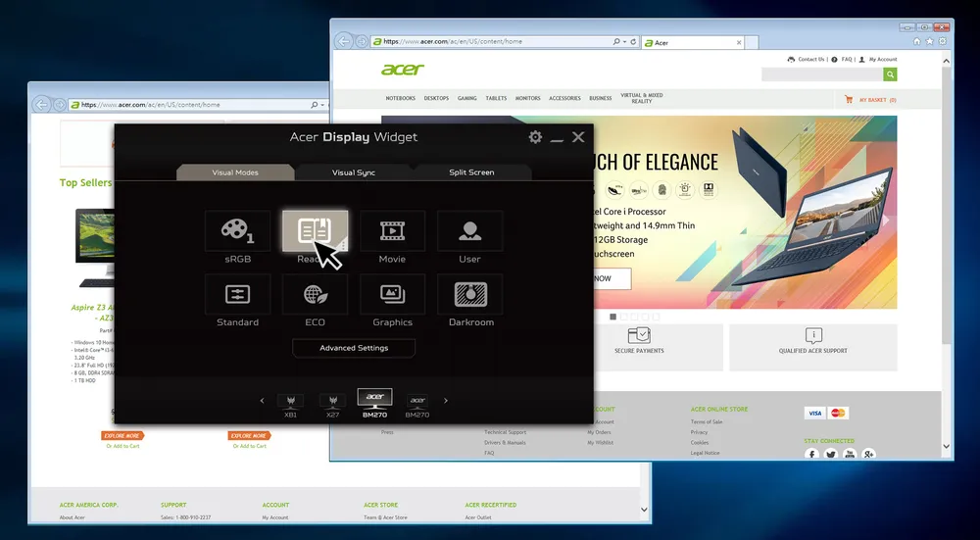
Task: Click Home icon in front browser toolbar
Action: coord(917,41)
